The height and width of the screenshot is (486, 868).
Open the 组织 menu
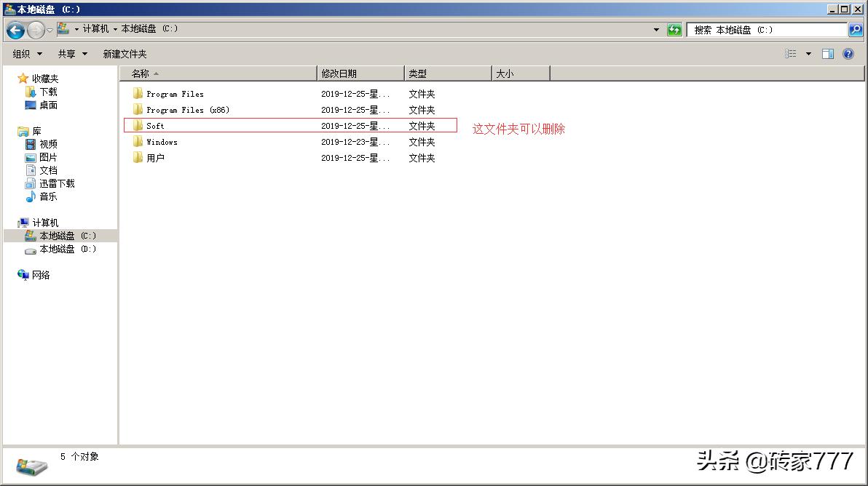coord(27,54)
